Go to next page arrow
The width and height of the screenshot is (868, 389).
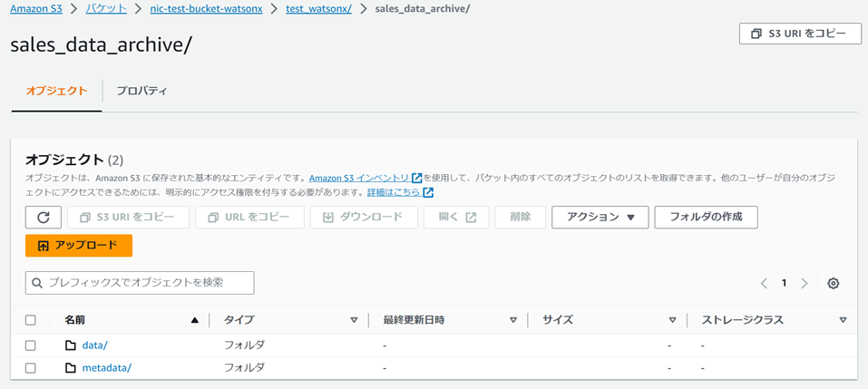pyautogui.click(x=805, y=283)
